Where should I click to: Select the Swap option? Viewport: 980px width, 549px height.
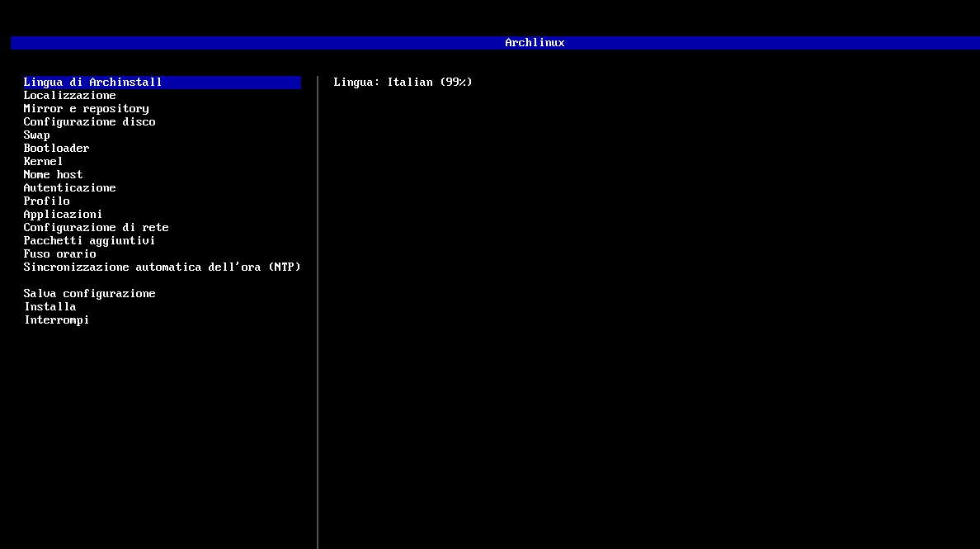point(36,135)
